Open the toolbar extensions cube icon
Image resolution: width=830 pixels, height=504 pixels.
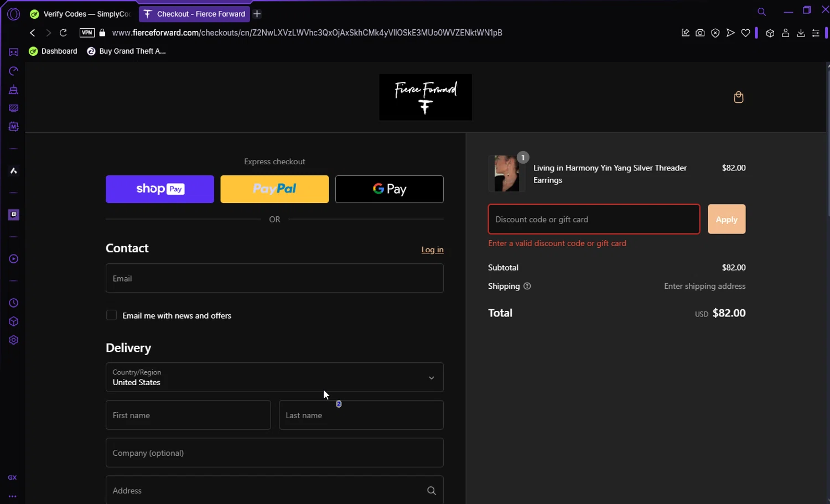[x=770, y=33]
